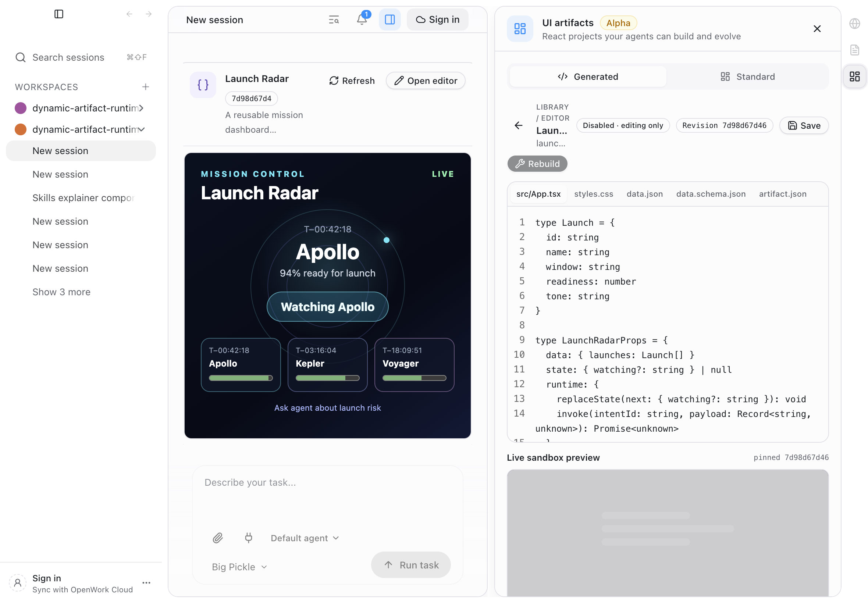The image size is (868, 603).
Task: Go back to library with arrow
Action: [519, 125]
